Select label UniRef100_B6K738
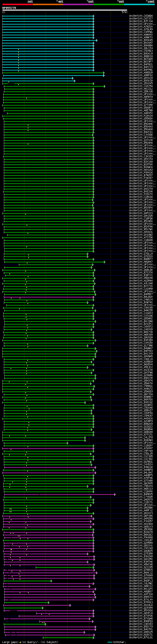The image size is (157, 644). [141, 332]
